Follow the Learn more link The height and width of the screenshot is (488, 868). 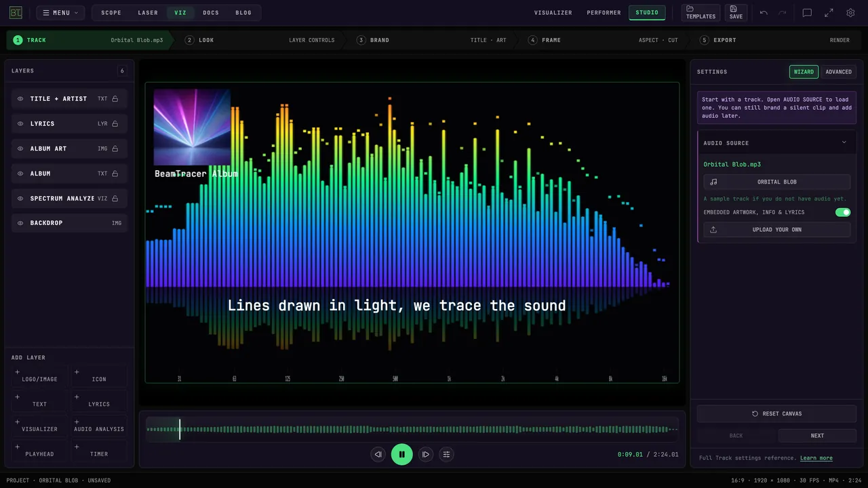[x=816, y=458]
